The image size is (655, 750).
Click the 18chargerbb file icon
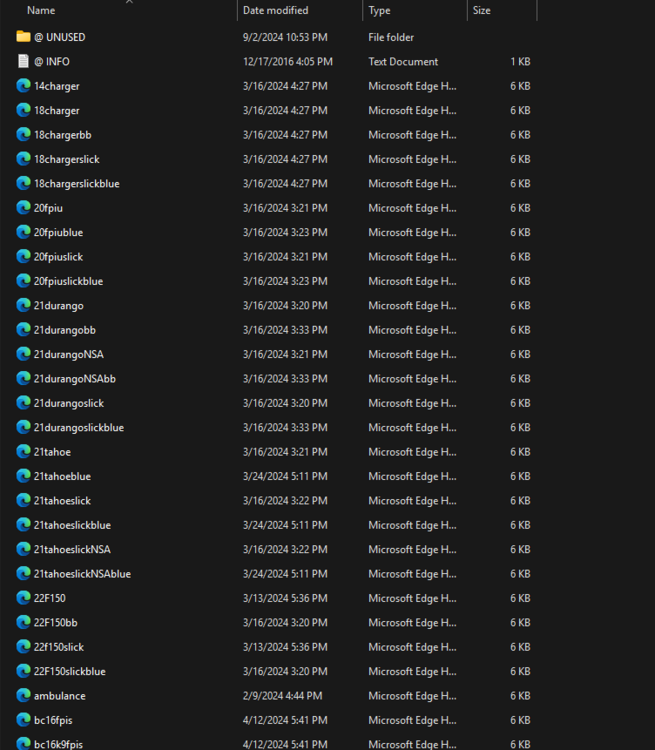tap(23, 134)
